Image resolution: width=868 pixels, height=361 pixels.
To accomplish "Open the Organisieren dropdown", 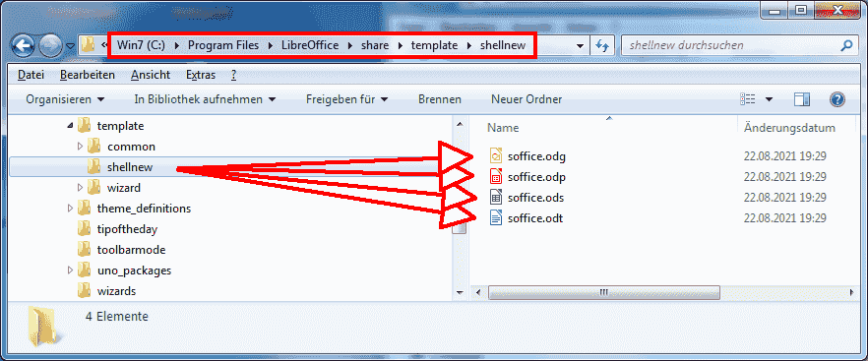I will (65, 99).
